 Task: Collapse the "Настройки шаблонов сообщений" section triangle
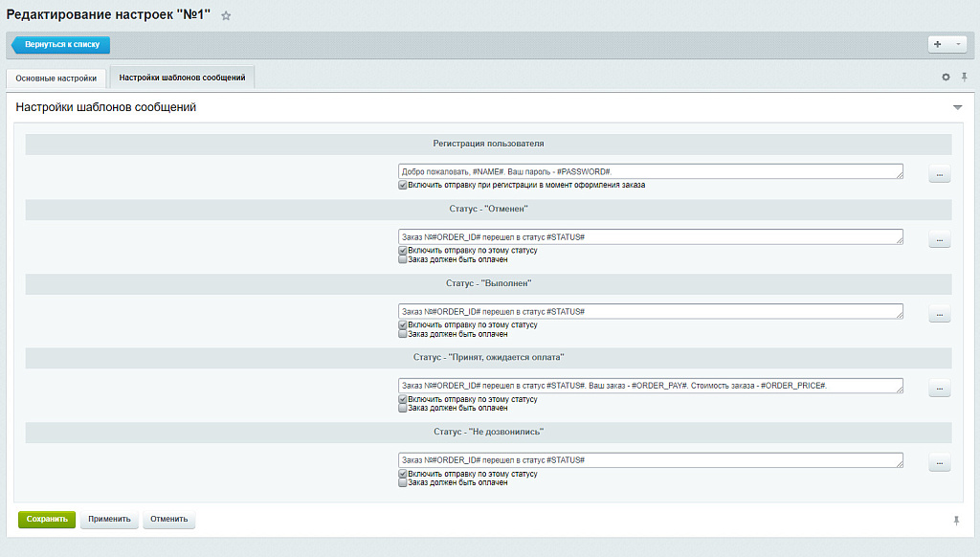click(x=957, y=108)
